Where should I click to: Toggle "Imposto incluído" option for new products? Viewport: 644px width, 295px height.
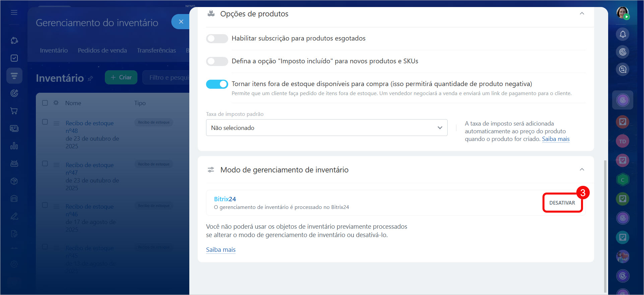[x=217, y=61]
